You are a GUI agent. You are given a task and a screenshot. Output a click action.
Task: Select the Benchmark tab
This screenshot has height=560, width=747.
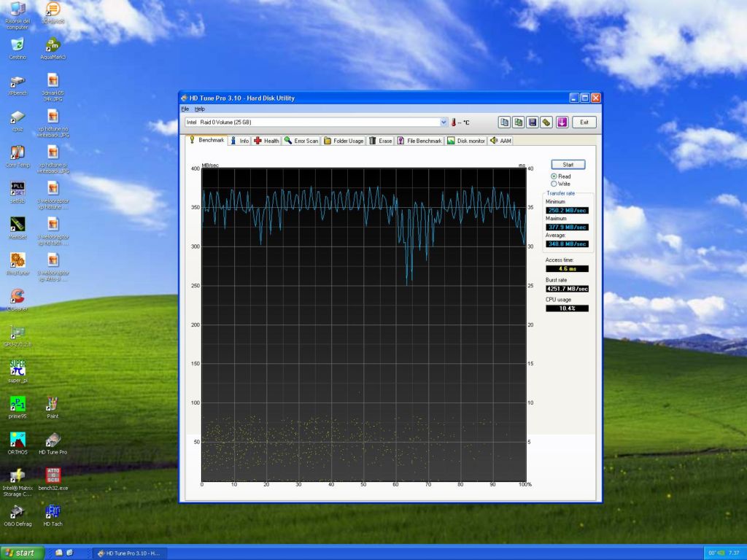tap(206, 140)
